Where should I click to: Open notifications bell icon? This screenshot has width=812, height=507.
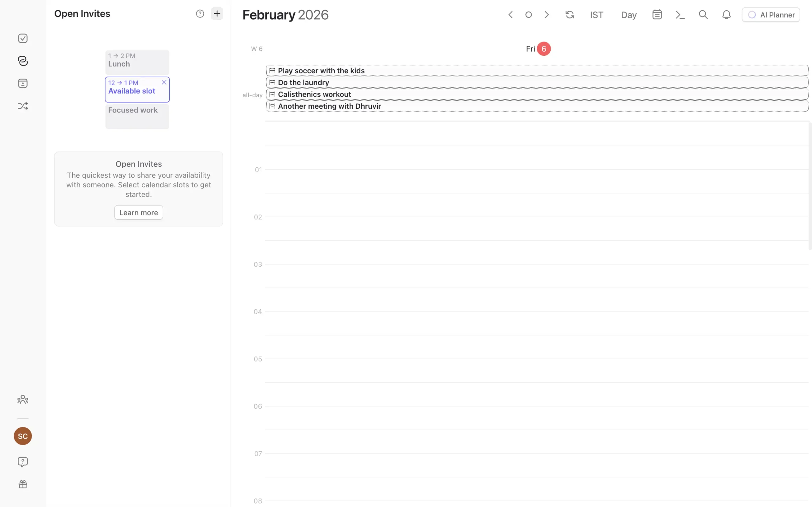point(726,15)
